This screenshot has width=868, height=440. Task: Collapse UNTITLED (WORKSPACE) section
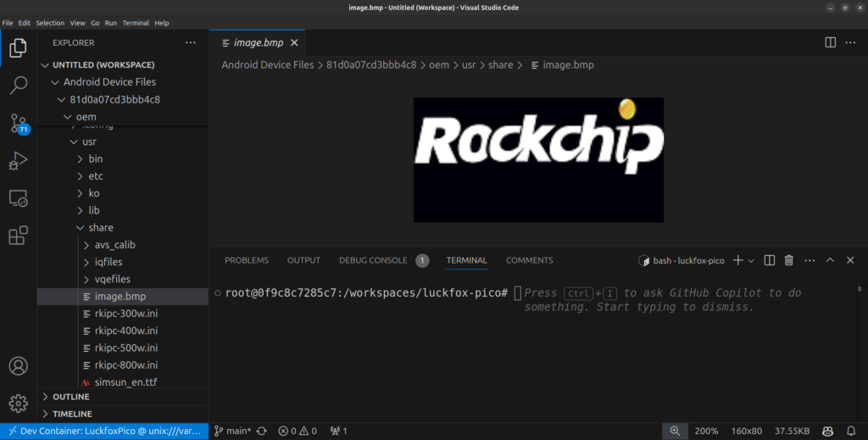point(122,64)
